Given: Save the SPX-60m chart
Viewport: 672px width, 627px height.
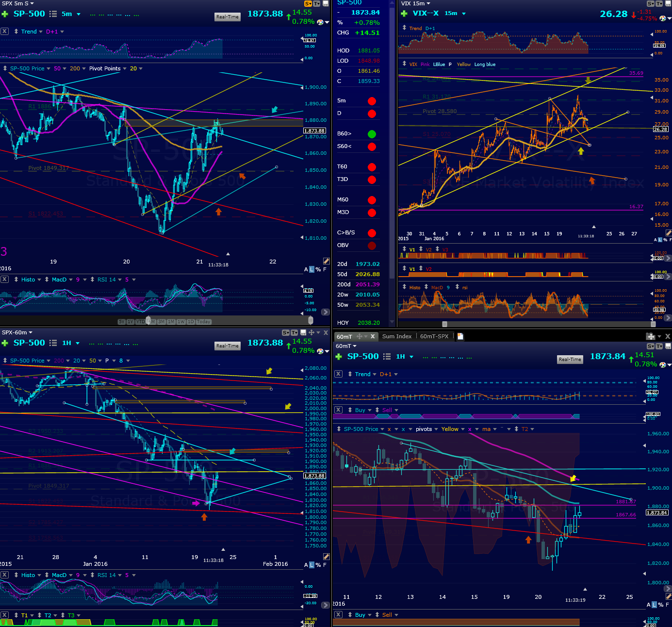Looking at the screenshot, I should [303, 332].
